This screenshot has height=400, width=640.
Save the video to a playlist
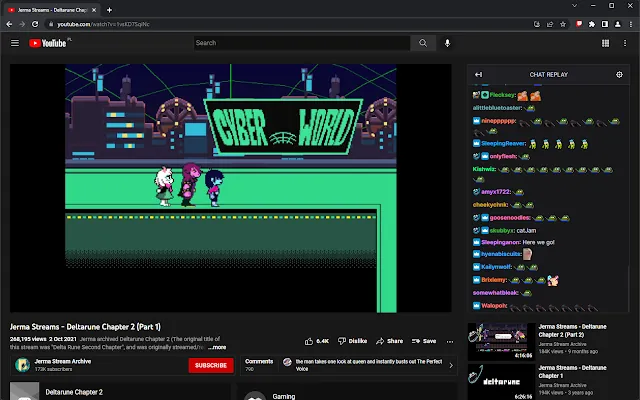[x=424, y=341]
